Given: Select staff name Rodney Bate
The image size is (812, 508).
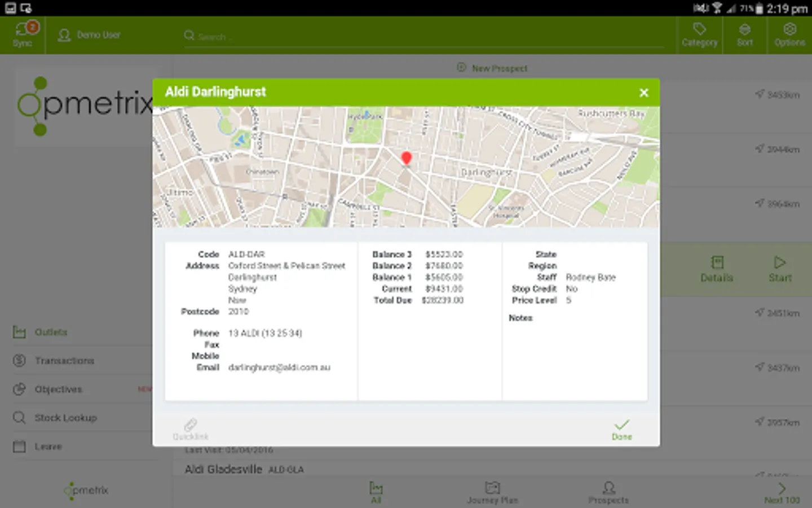Looking at the screenshot, I should click(x=590, y=277).
